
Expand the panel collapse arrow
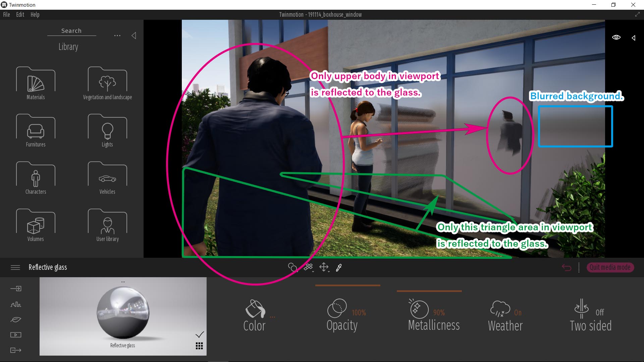coord(133,36)
